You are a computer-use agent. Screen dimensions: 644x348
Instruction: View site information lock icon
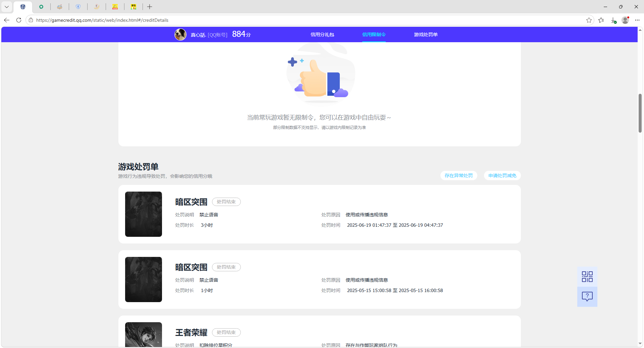point(31,20)
